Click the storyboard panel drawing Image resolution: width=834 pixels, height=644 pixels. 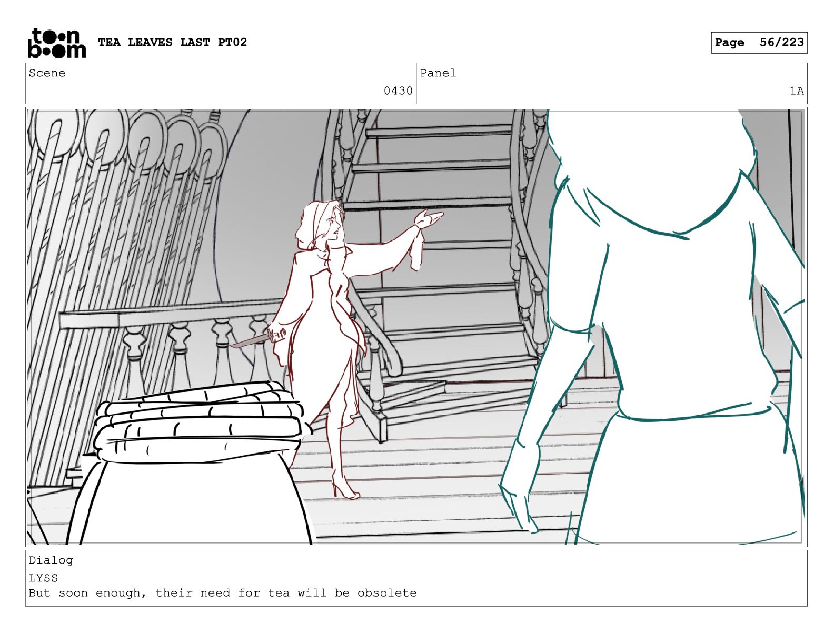[x=416, y=327]
